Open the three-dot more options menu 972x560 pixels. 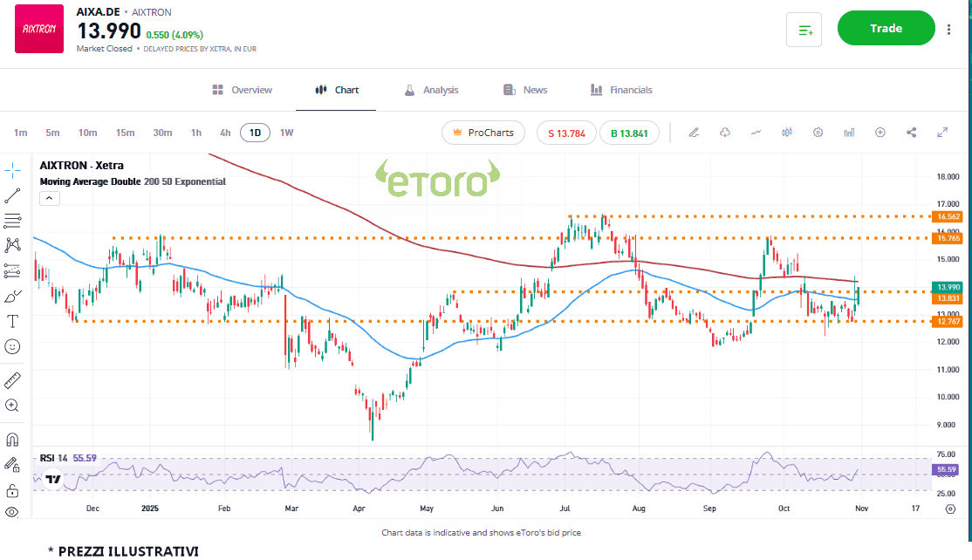click(x=948, y=29)
